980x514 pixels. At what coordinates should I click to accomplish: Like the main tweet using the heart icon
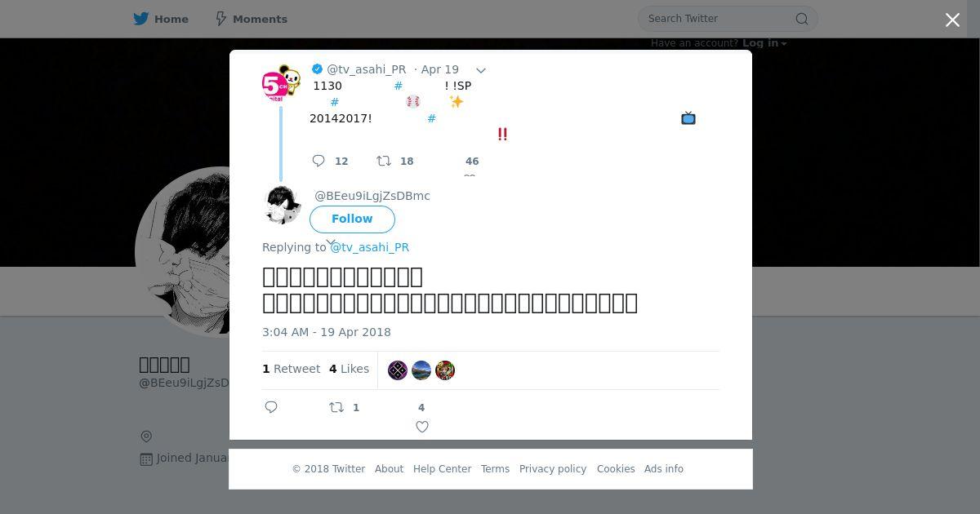tap(422, 426)
